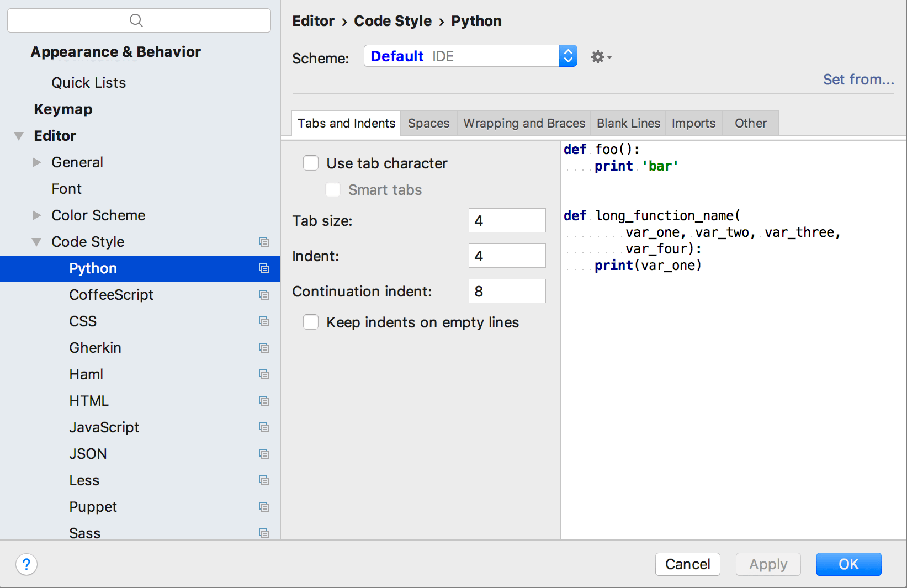Click the Set from... link

(x=858, y=80)
